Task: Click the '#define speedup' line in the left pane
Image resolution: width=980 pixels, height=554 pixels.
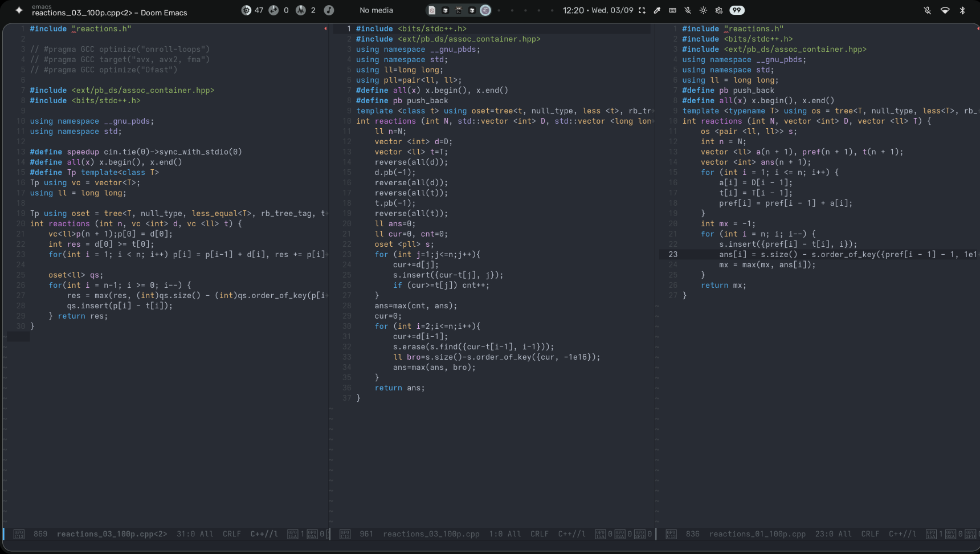Action: click(136, 152)
